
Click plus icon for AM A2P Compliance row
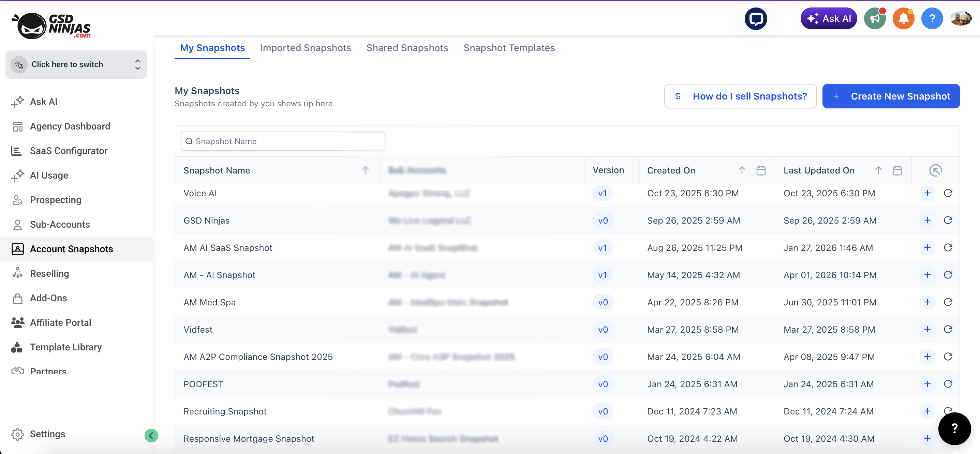(x=927, y=357)
